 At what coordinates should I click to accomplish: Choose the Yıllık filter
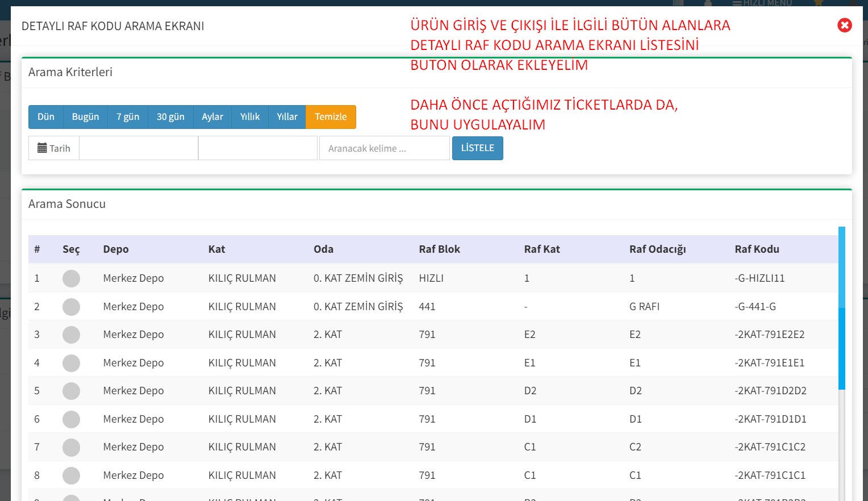click(250, 117)
